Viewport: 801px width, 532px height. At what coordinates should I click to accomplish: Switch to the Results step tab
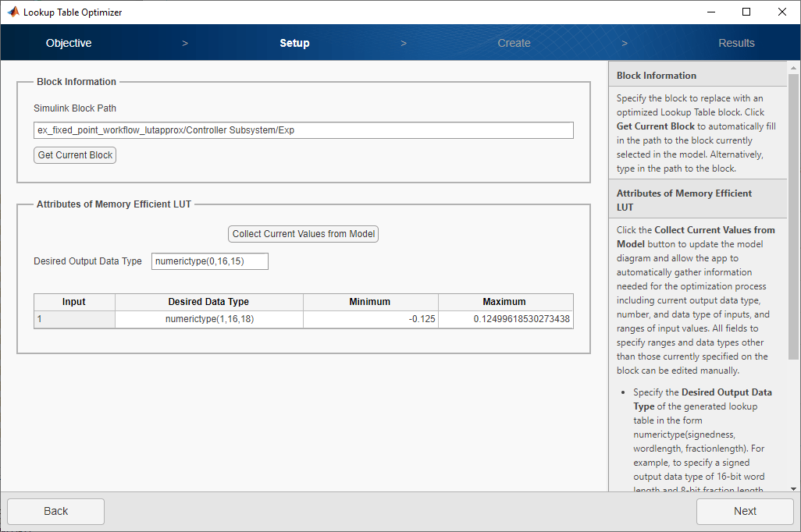(736, 43)
